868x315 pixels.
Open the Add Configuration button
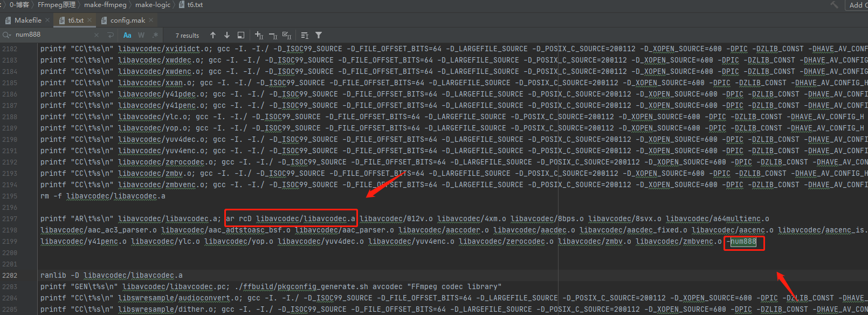tap(857, 5)
